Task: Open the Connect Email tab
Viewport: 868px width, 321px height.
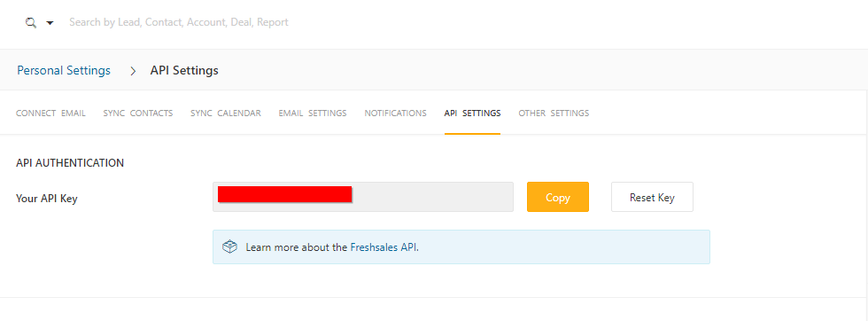Action: (x=51, y=114)
